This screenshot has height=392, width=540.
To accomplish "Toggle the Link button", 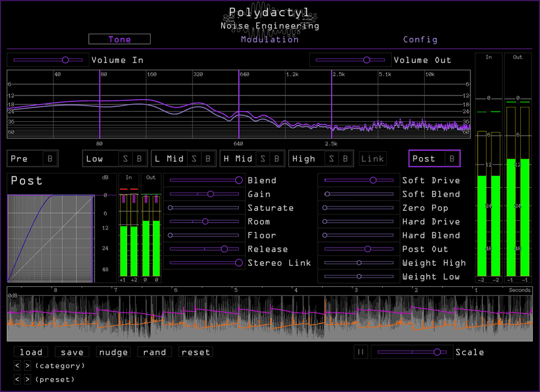I will coord(372,158).
